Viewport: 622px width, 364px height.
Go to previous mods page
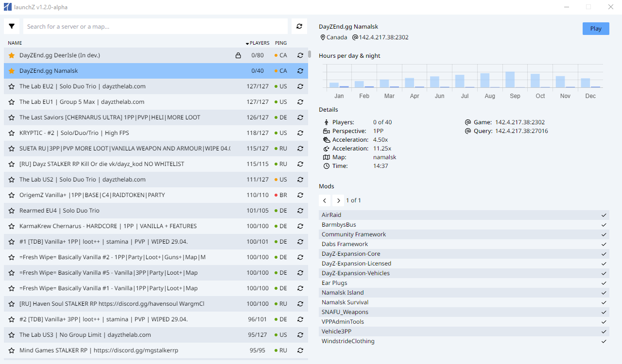[x=325, y=200]
